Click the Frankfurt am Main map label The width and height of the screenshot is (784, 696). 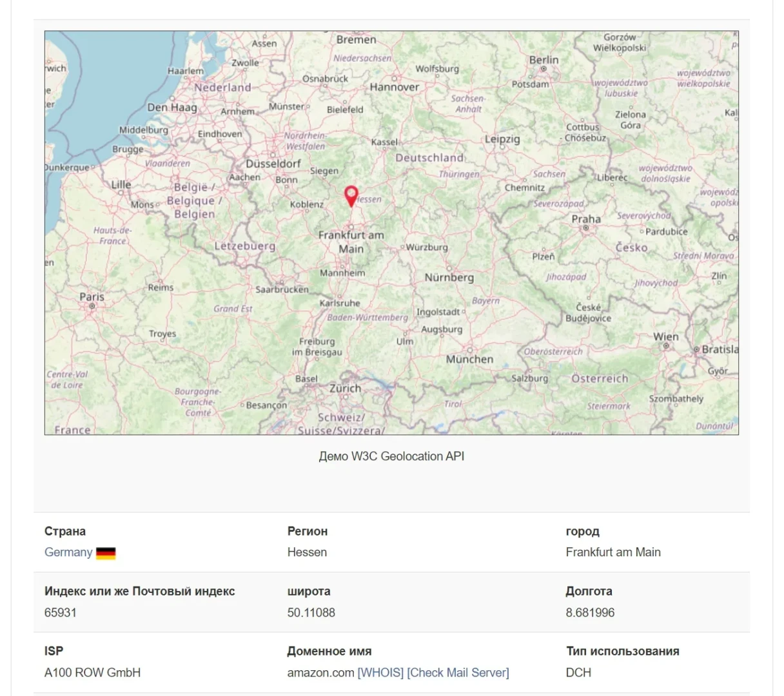351,242
